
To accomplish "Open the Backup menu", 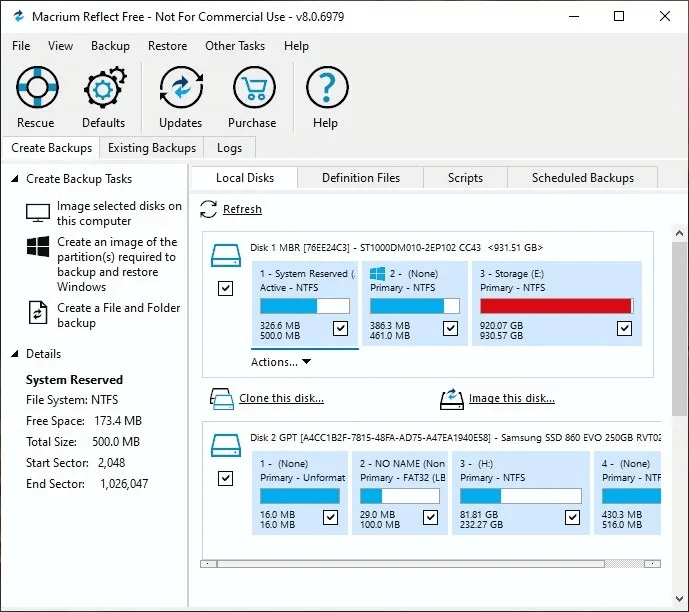I will pos(110,46).
